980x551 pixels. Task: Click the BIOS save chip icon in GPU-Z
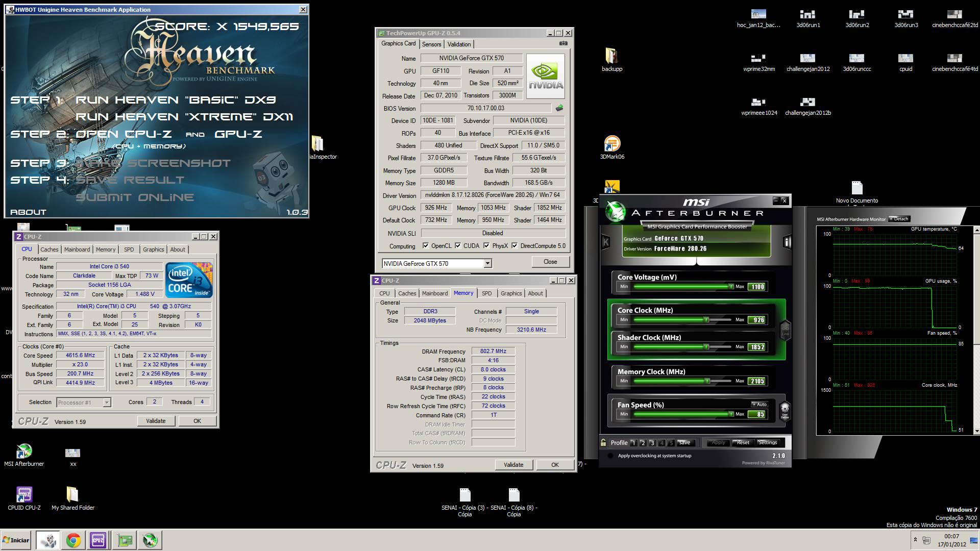pos(559,108)
